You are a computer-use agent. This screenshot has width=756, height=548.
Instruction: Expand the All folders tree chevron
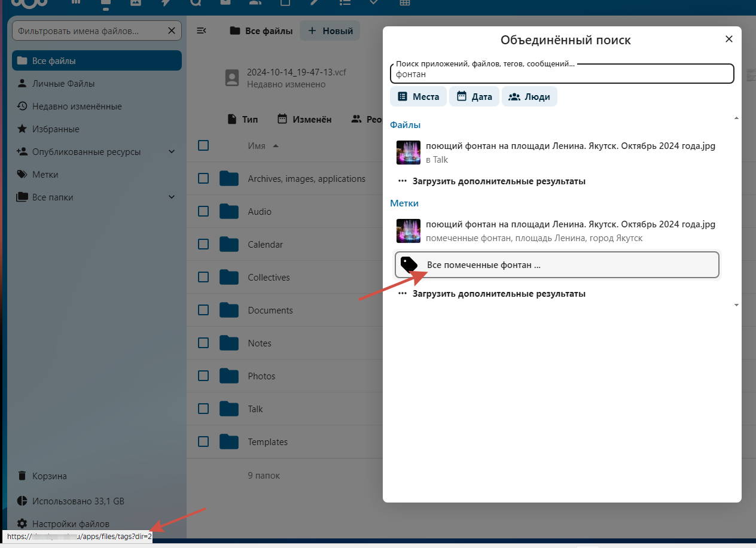pyautogui.click(x=172, y=197)
